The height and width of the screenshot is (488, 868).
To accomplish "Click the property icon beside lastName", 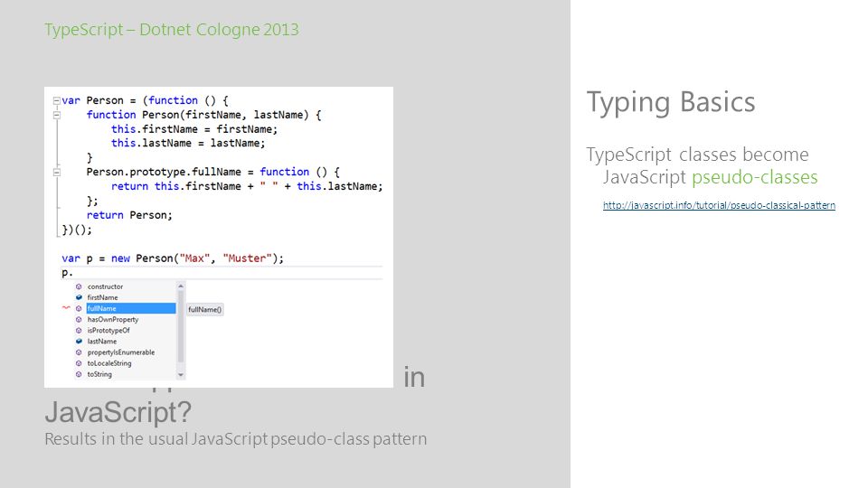I will (79, 342).
